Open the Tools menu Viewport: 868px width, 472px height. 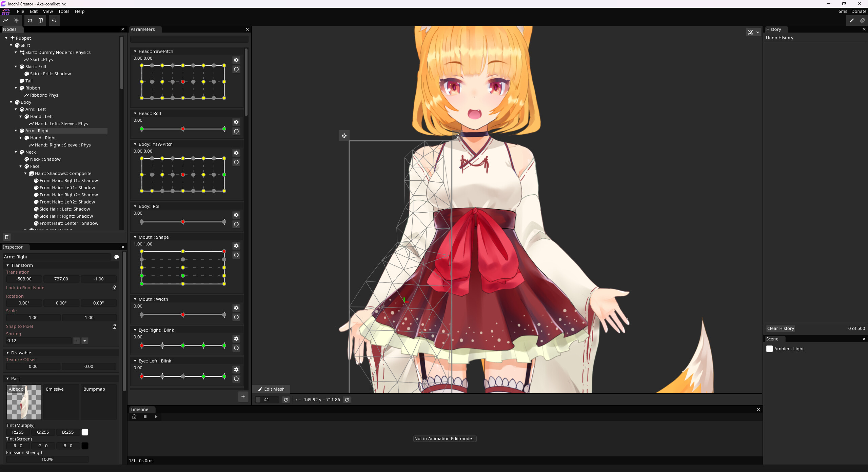(64, 11)
